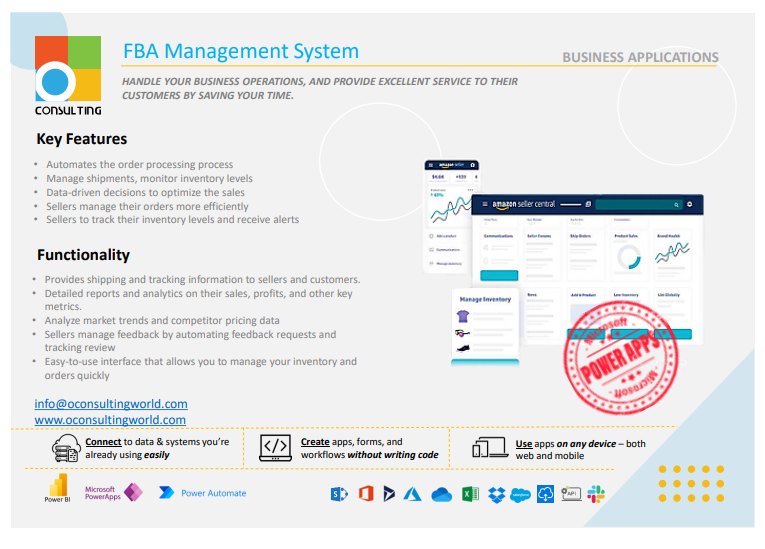Screen dimensions: 765x549
Task: Click the O Consulting logo
Action: click(x=68, y=76)
